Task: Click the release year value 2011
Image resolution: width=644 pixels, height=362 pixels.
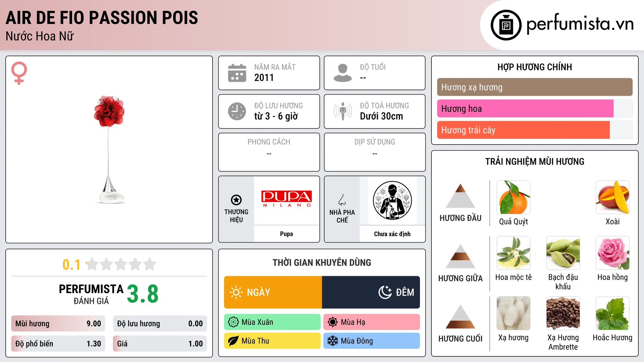Action: point(264,78)
